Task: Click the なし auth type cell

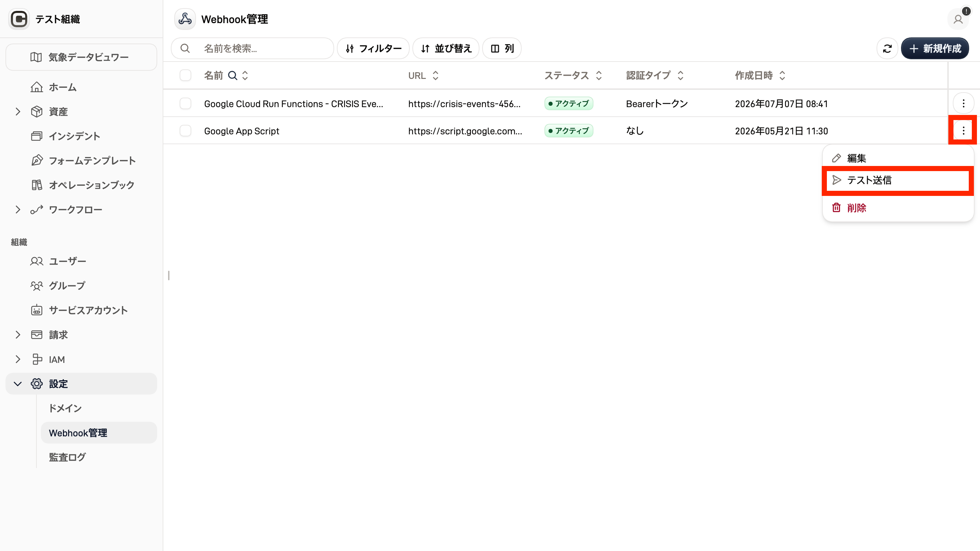Action: click(635, 131)
